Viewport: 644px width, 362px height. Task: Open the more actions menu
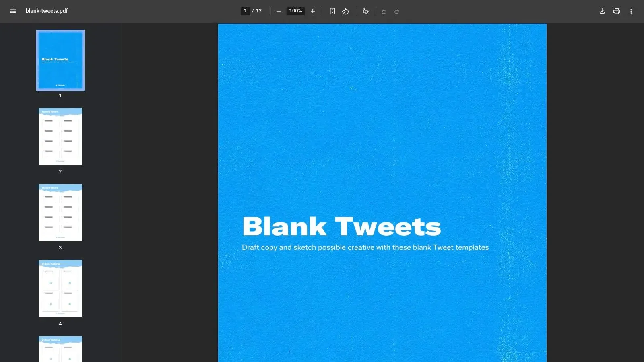631,11
